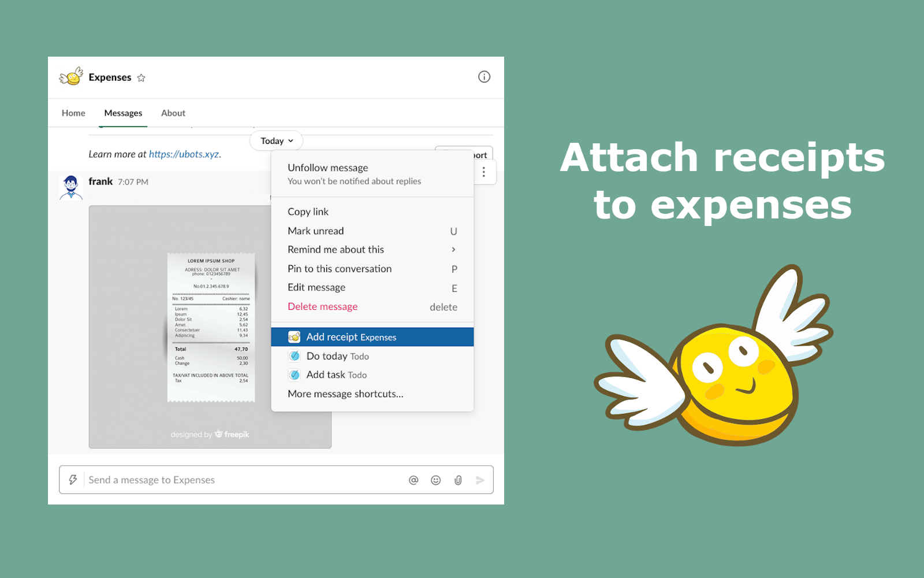Screen dimensions: 924x578
Task: Select Mark unread
Action: pos(372,231)
